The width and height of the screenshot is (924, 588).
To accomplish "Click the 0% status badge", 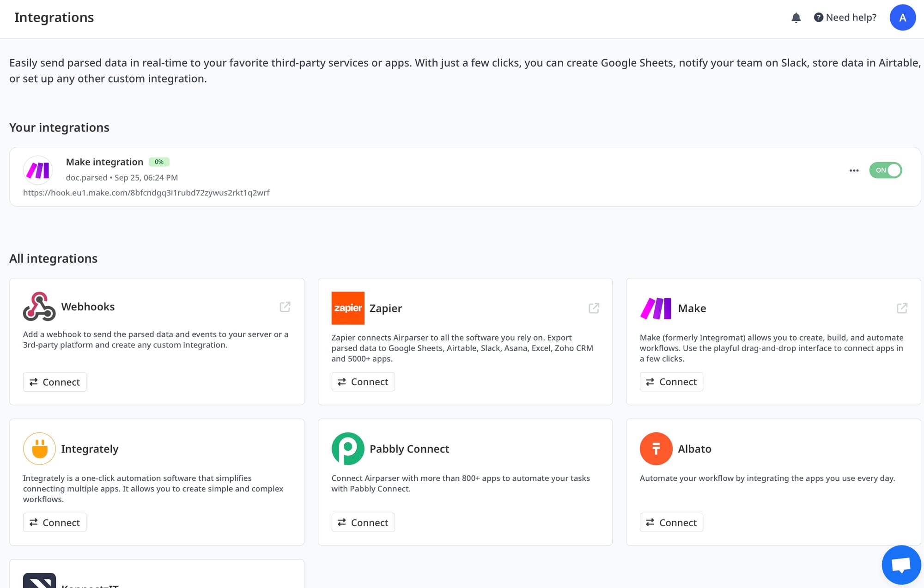I will point(159,162).
